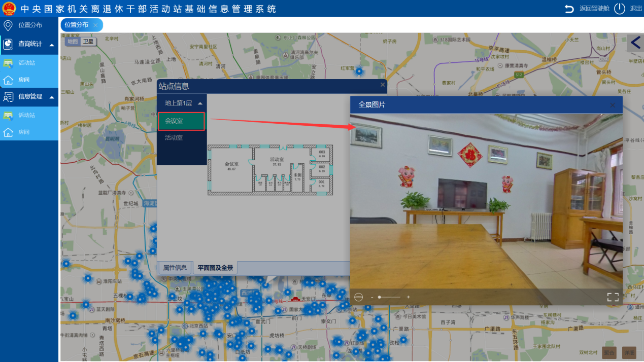
Task: Open 房间 house icon under 信息管理
Action: pyautogui.click(x=8, y=132)
